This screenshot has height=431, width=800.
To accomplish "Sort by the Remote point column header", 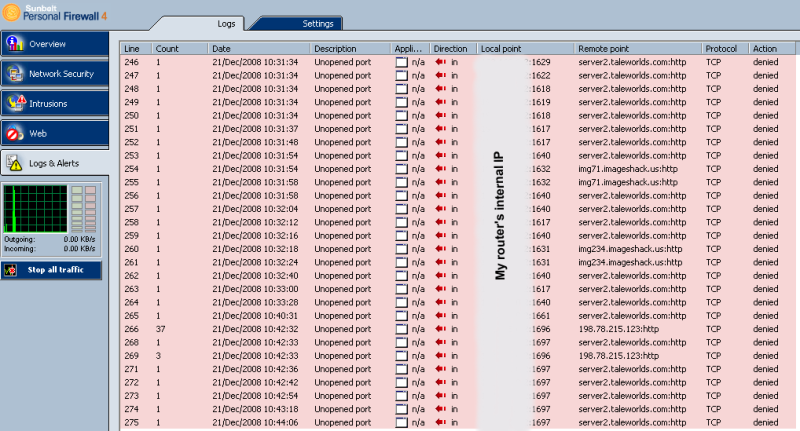I will (638, 48).
